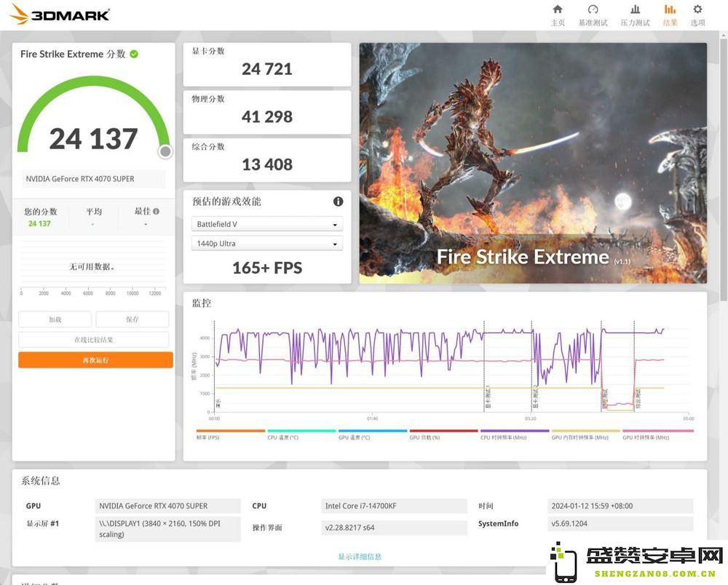The width and height of the screenshot is (728, 585).
Task: Open the Results (结果) tab
Action: (x=670, y=15)
